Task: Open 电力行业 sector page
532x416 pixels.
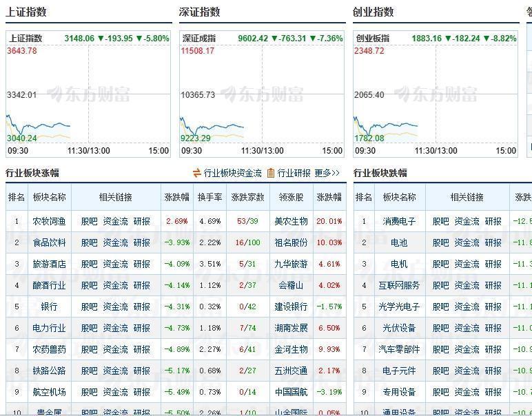Action: click(x=49, y=329)
